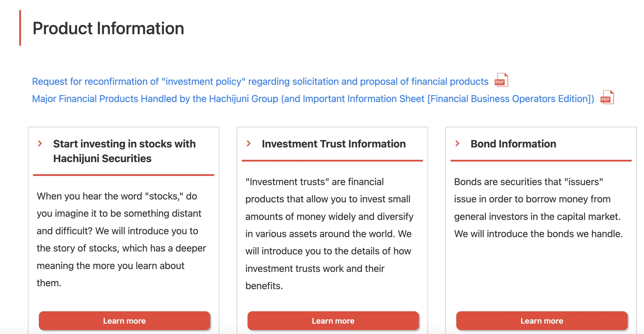Click chevron beside Investment Trust Information
The width and height of the screenshot is (644, 334).
[x=249, y=143]
